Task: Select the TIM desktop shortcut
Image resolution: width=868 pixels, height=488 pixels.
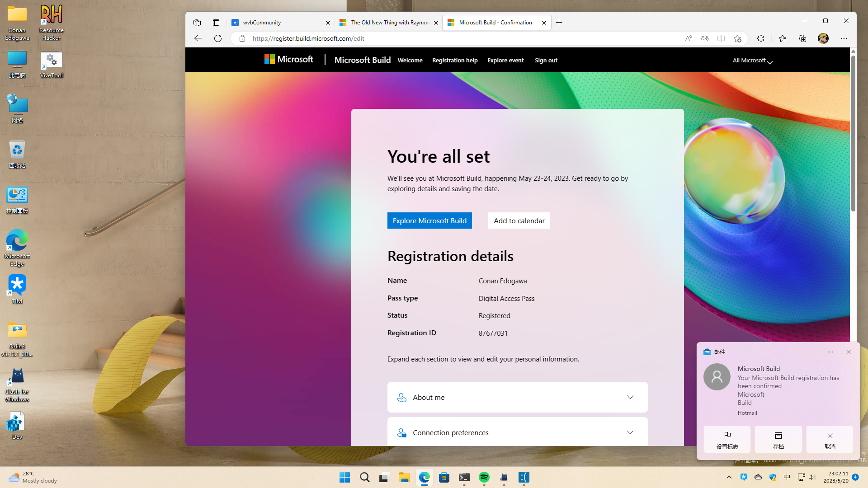Action: coord(17,290)
